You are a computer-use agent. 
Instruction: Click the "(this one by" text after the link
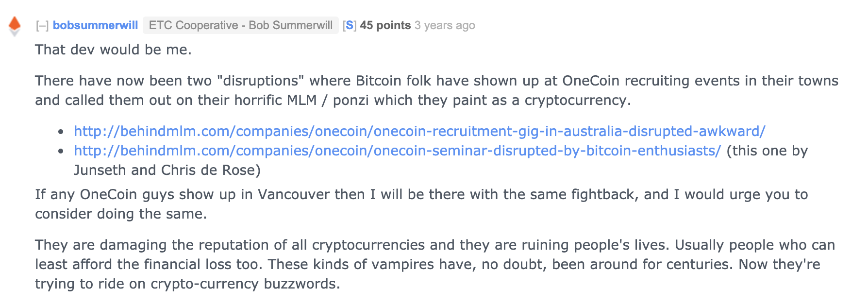pos(767,151)
